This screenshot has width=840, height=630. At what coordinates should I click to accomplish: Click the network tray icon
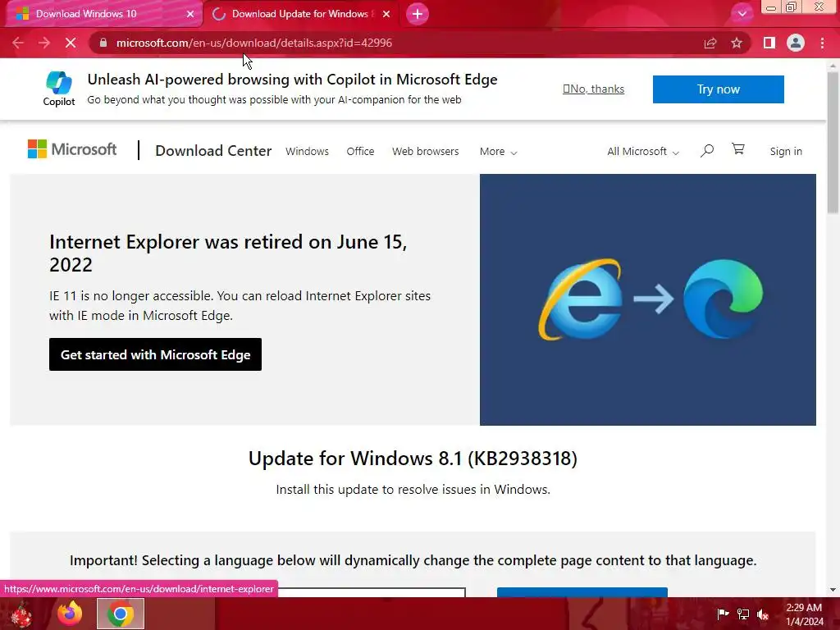pos(743,614)
